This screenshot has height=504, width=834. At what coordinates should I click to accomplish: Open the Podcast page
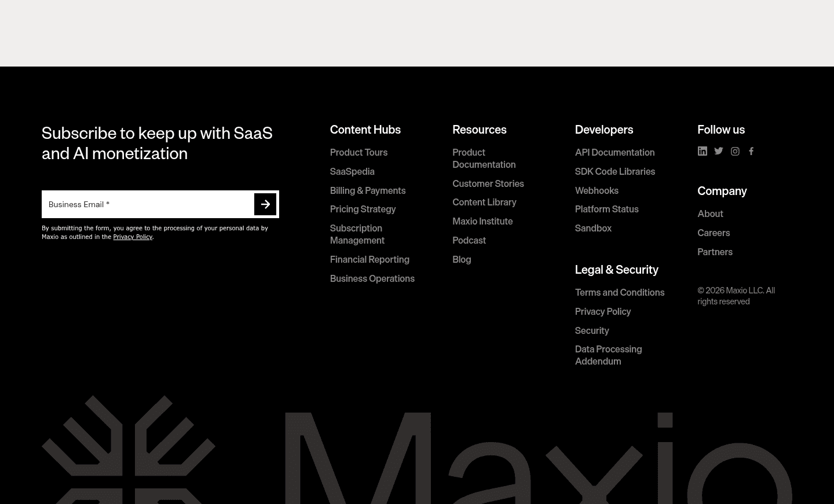pos(469,240)
